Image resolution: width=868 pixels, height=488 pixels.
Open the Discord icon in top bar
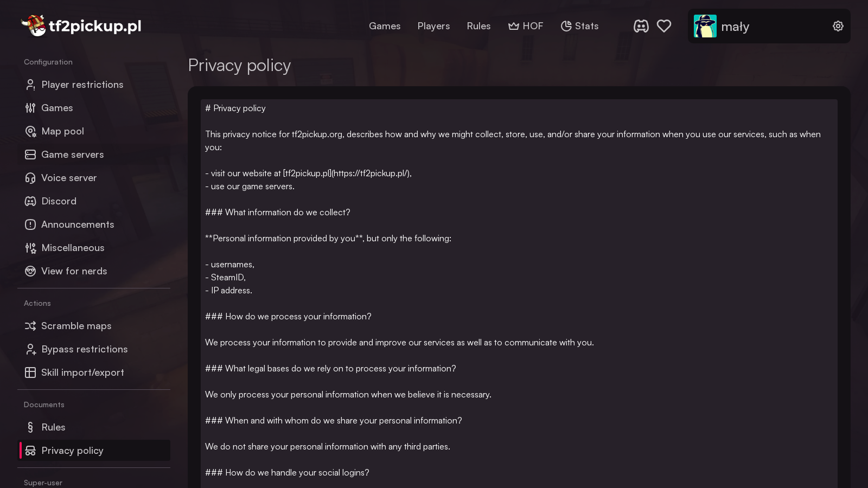tap(641, 25)
